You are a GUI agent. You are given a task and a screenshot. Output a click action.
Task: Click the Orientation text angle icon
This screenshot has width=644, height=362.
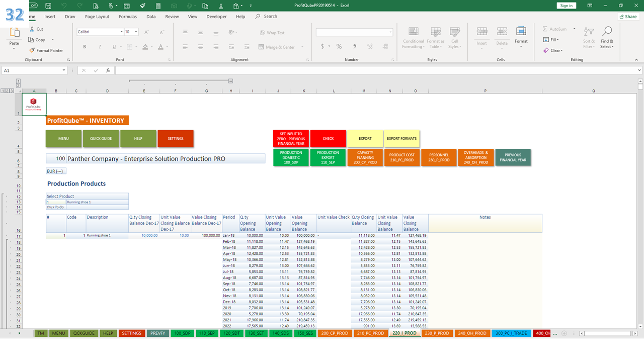pos(232,32)
